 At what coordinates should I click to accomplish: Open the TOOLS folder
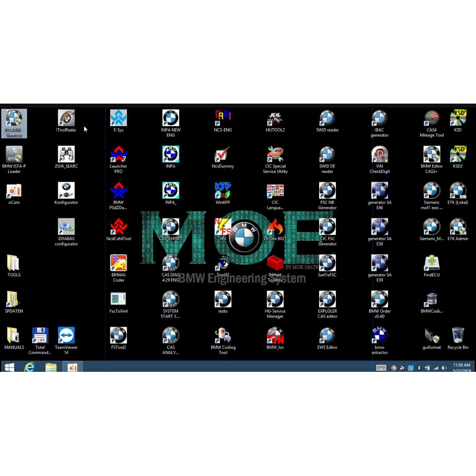coord(14,266)
